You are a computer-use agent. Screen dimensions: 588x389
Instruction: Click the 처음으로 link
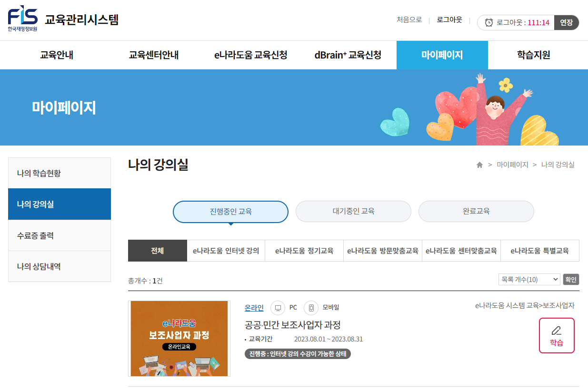409,20
